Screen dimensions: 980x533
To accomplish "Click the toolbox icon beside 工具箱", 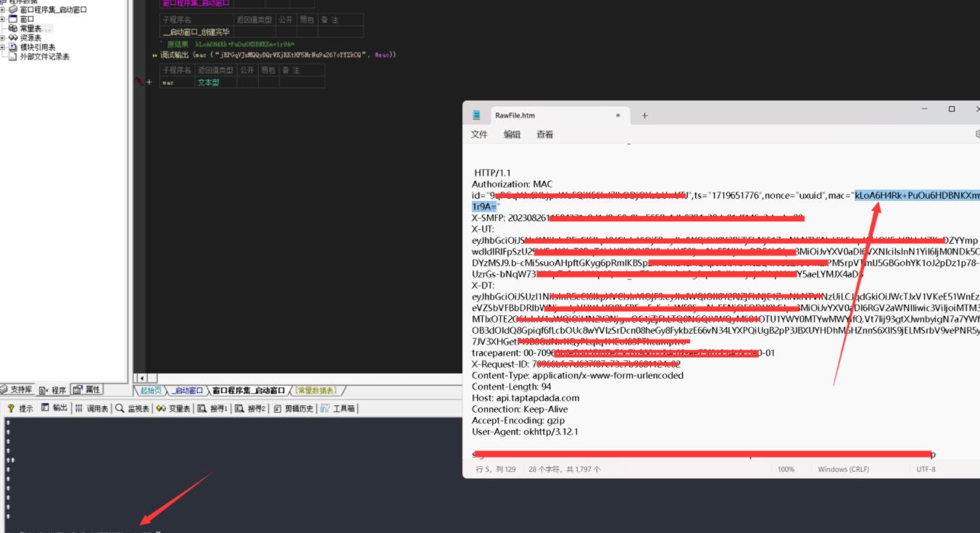I will 325,409.
